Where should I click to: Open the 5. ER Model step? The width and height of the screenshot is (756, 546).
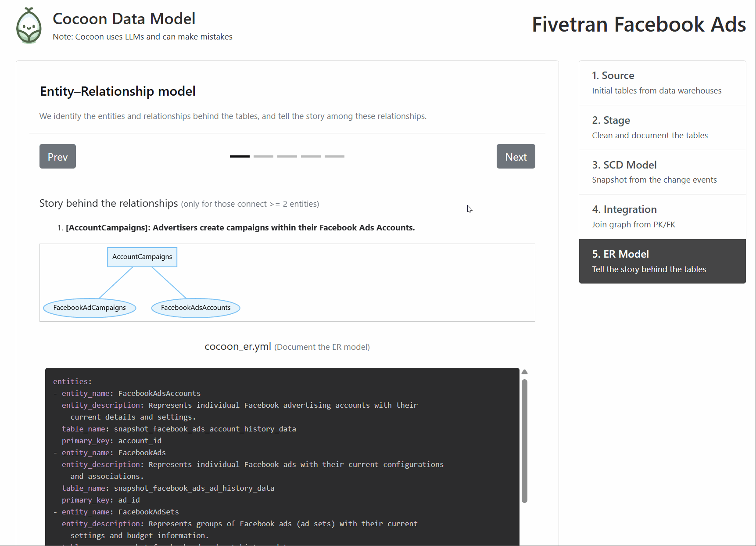coord(662,261)
